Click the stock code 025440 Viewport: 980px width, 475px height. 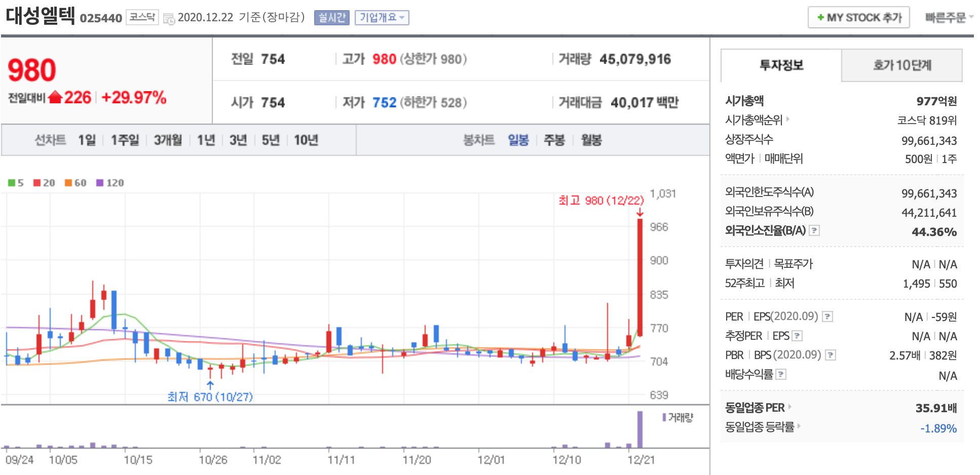tap(101, 18)
